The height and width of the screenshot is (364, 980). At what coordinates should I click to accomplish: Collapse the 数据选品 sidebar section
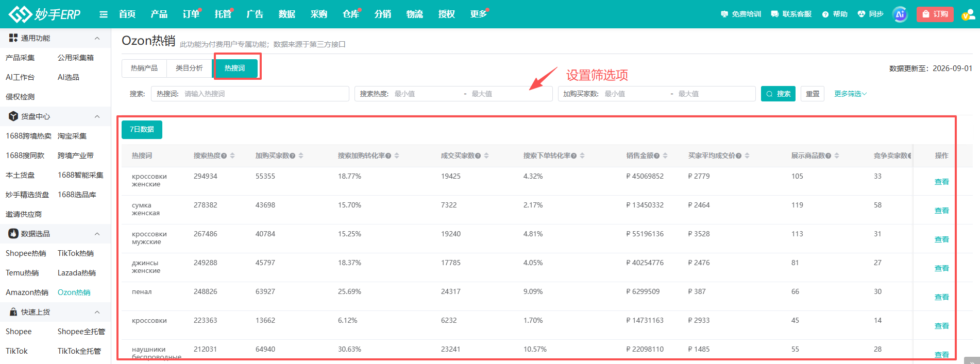click(97, 234)
